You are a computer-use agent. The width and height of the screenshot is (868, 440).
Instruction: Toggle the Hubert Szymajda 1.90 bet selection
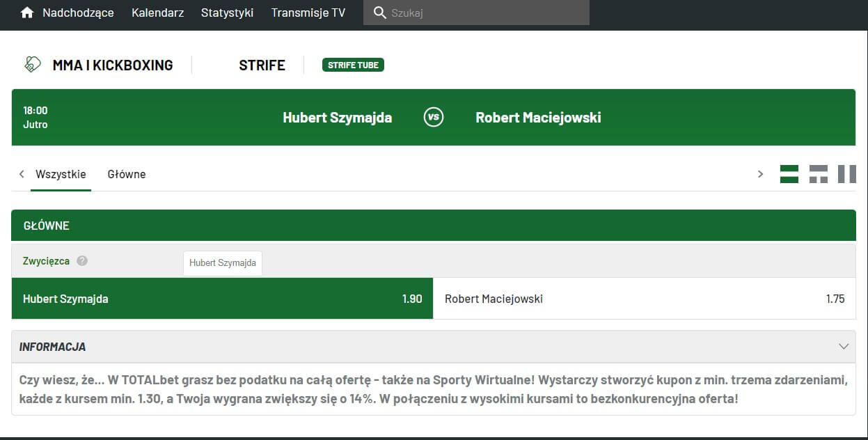click(222, 299)
